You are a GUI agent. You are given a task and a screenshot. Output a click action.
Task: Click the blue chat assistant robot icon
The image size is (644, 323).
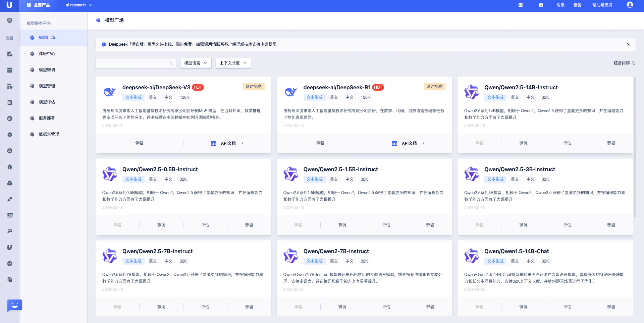pyautogui.click(x=14, y=305)
